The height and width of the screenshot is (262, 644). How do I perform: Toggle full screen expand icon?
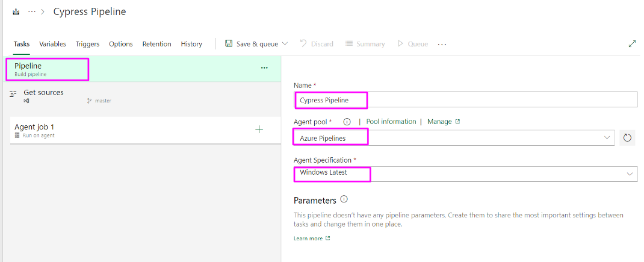[632, 43]
